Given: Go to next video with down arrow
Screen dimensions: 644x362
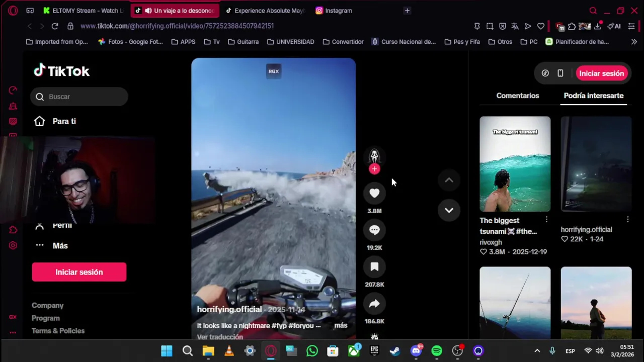Looking at the screenshot, I should coord(449,210).
